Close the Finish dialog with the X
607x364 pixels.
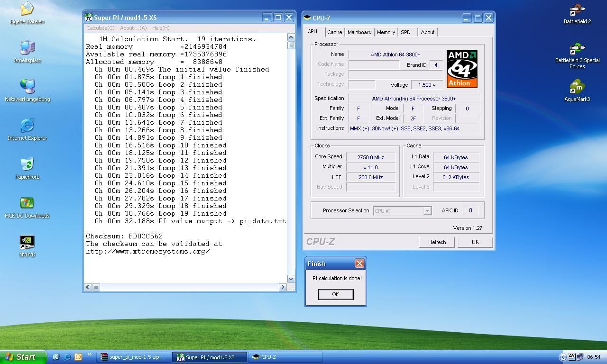359,264
